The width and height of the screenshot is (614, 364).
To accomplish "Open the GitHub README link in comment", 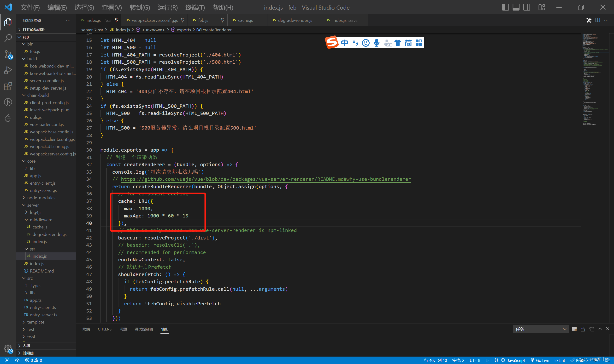I will click(266, 179).
